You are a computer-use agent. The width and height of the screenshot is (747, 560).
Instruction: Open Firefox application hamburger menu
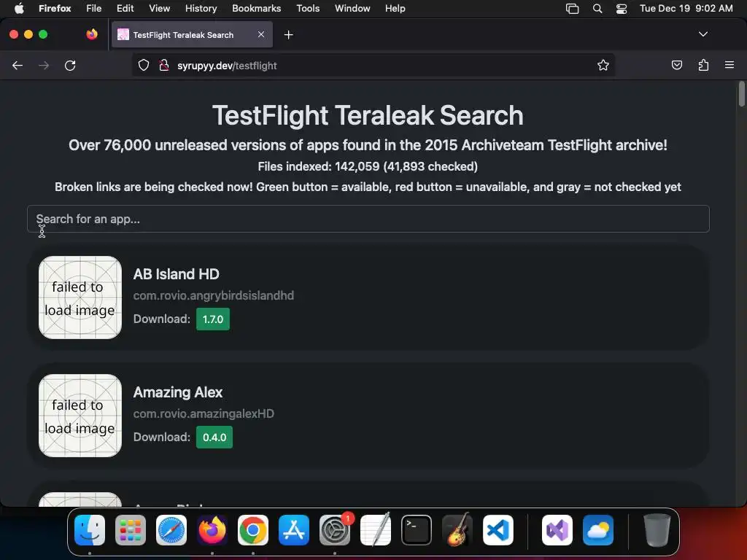[x=729, y=65]
